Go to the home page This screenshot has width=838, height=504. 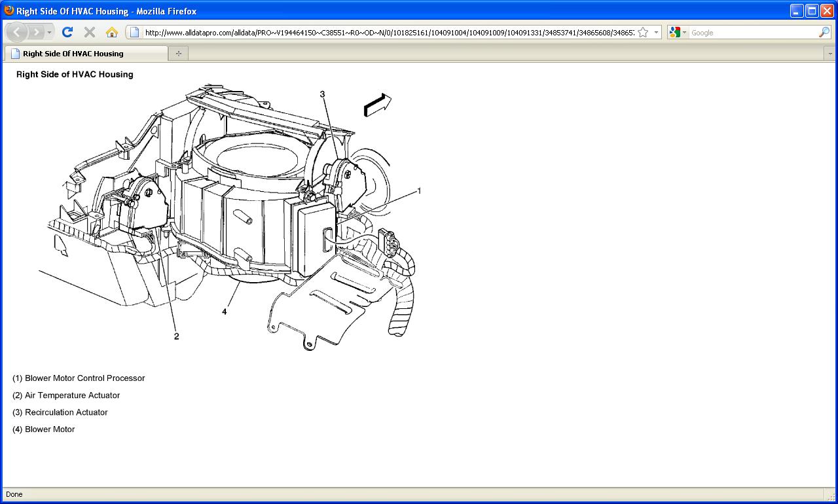pos(112,32)
